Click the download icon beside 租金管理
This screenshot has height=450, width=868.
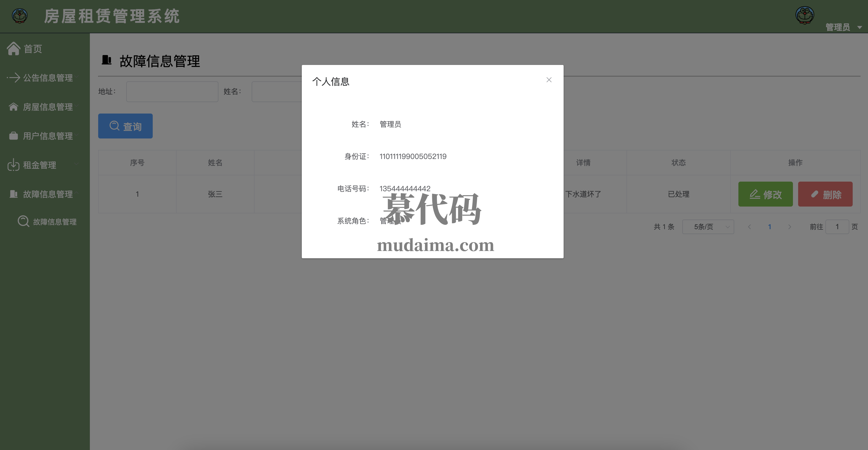point(14,165)
